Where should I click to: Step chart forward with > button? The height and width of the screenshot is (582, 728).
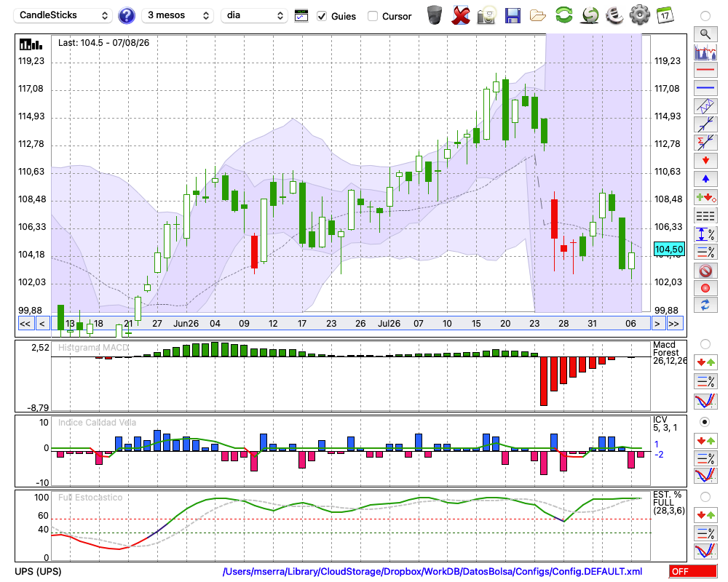[657, 324]
